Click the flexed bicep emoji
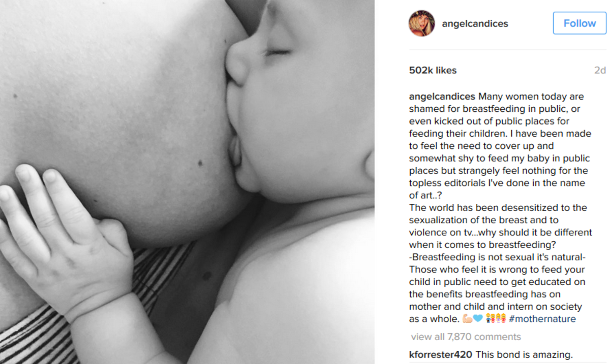 pyautogui.click(x=467, y=319)
